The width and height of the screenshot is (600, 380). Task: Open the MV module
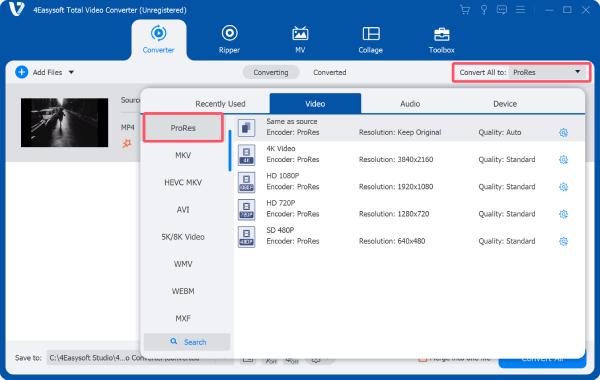point(300,39)
